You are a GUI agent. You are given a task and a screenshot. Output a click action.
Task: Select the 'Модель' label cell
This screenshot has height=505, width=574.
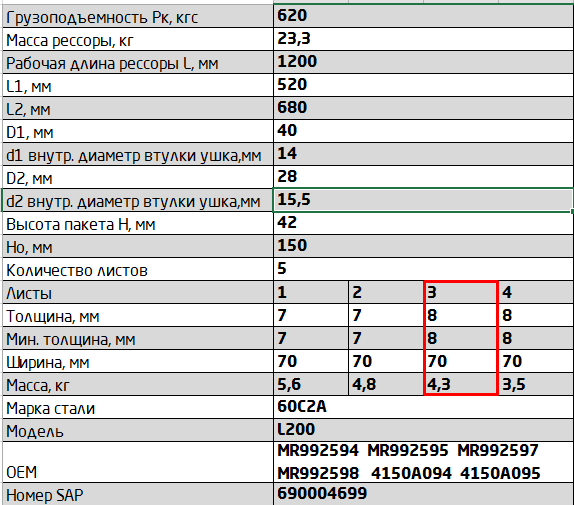point(138,431)
